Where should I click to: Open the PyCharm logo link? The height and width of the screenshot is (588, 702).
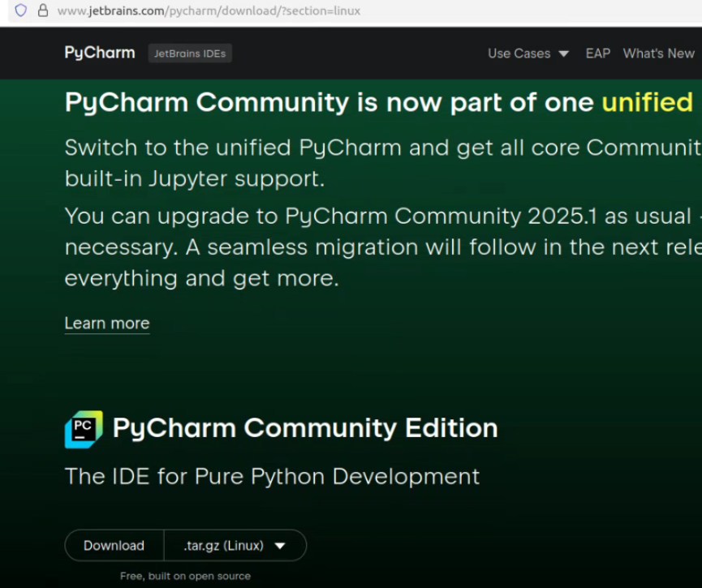tap(100, 53)
